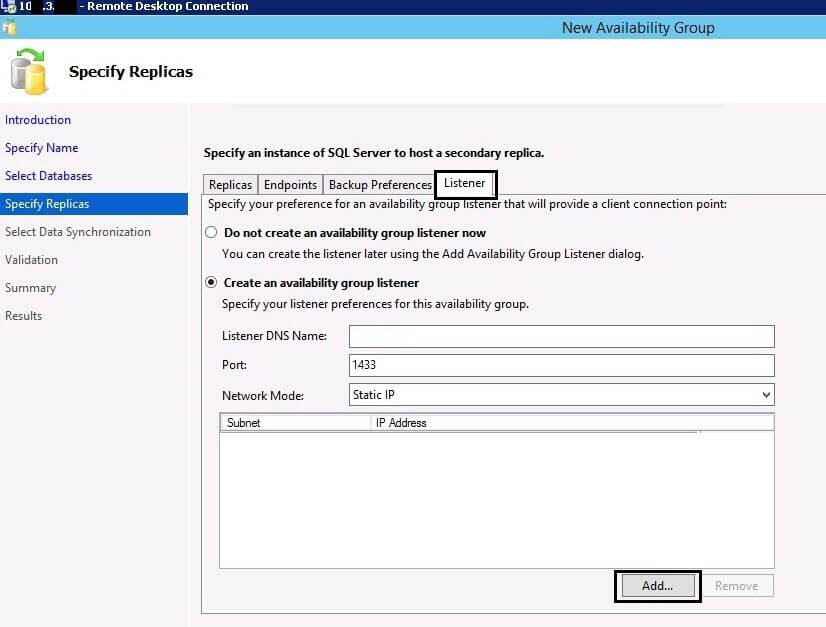Screen dimensions: 826x627
Task: Go to the Backup Preferences tab
Action: pos(380,185)
